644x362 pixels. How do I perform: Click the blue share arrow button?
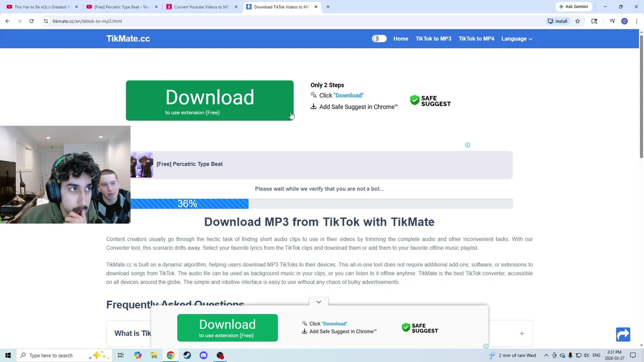623,334
